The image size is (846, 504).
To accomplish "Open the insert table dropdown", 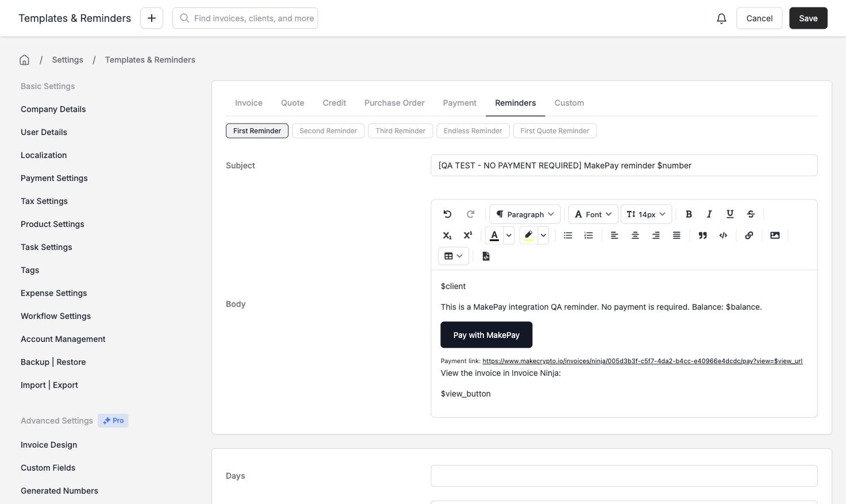I will point(453,256).
